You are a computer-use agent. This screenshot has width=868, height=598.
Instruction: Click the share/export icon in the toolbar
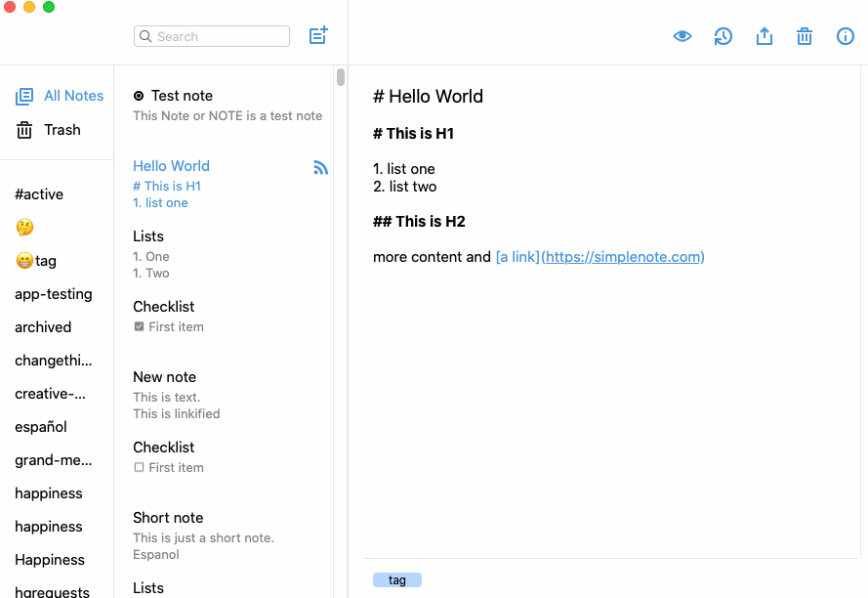tap(765, 35)
